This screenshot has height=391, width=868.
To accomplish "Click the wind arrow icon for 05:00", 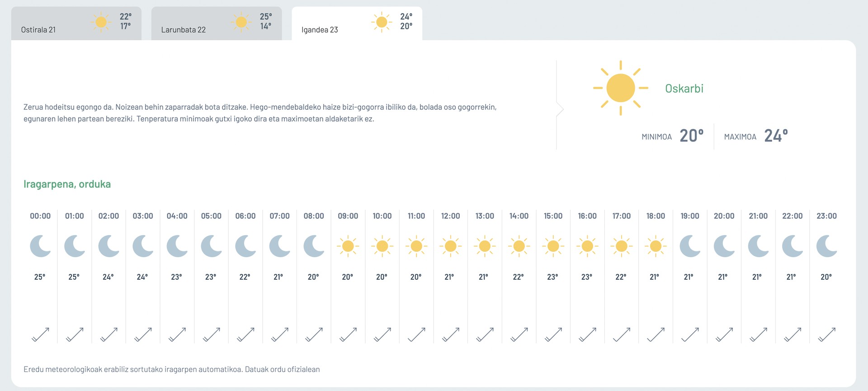I will 212,334.
